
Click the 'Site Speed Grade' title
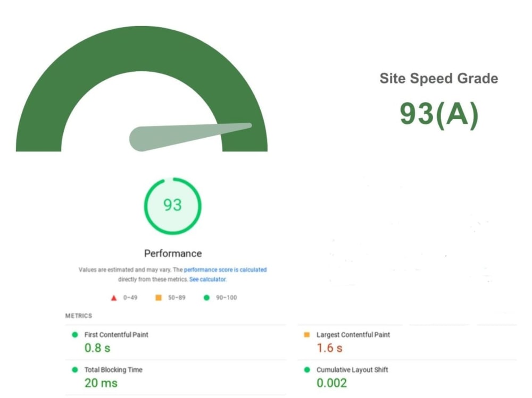(439, 78)
